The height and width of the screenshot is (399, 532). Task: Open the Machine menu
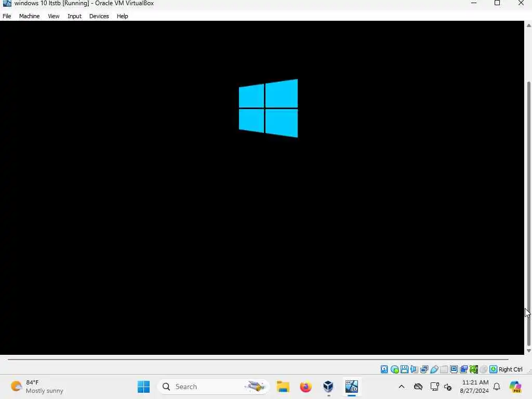pyautogui.click(x=29, y=16)
